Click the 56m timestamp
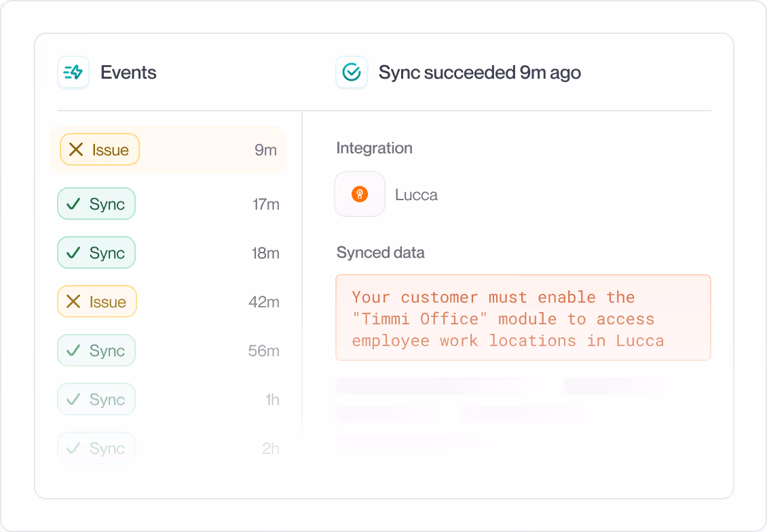The width and height of the screenshot is (767, 532). coord(263,351)
